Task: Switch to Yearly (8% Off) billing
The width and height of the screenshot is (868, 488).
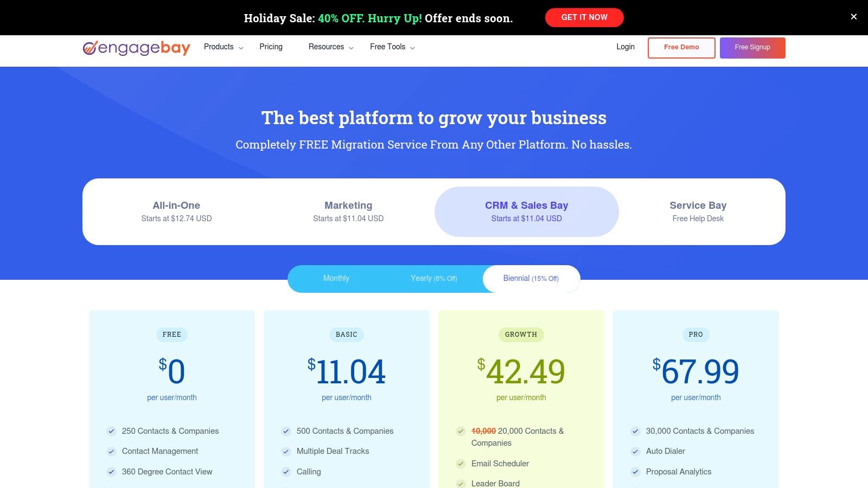Action: [434, 278]
